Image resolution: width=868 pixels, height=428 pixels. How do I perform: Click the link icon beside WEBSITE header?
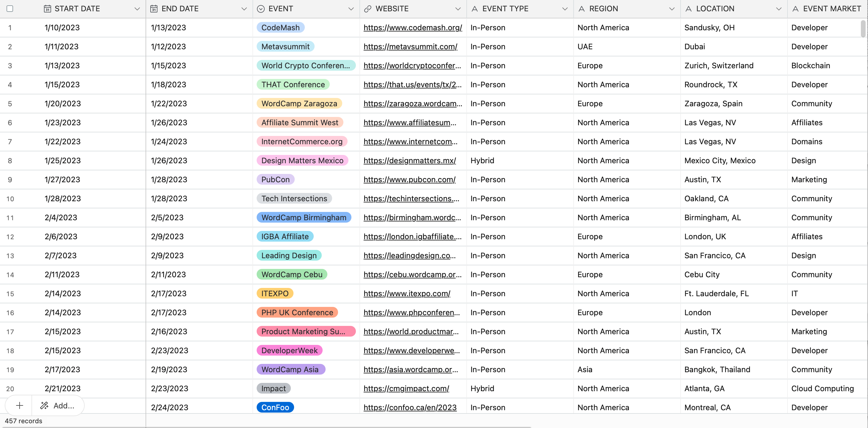click(x=368, y=9)
